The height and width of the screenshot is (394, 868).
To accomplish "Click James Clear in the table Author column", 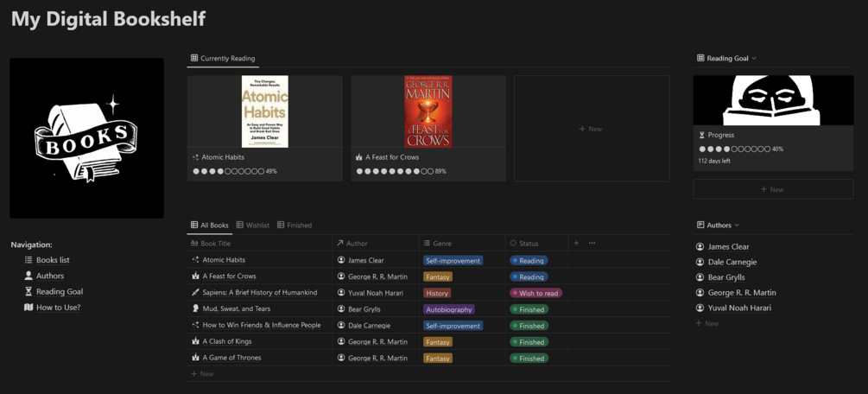I will coord(366,260).
